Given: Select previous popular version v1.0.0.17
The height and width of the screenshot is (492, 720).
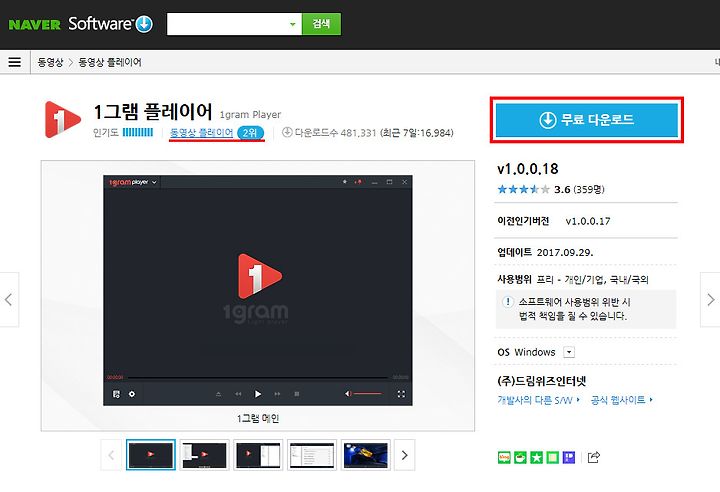Looking at the screenshot, I should pyautogui.click(x=588, y=221).
